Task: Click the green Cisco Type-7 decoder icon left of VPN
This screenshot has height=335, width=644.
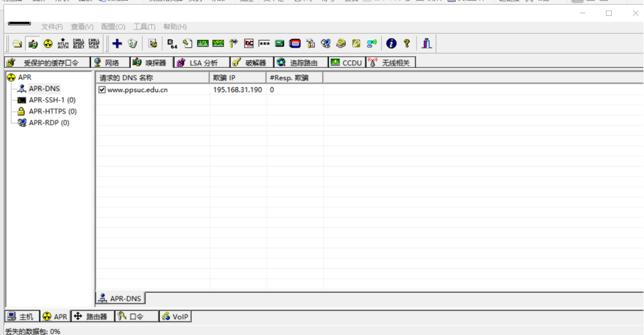Action: [202, 43]
